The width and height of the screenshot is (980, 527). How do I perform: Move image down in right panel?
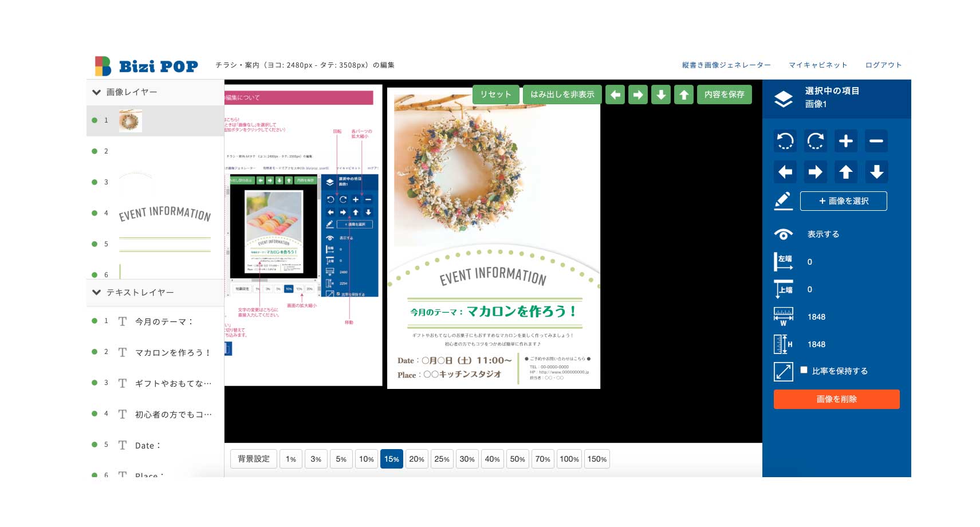click(x=876, y=172)
